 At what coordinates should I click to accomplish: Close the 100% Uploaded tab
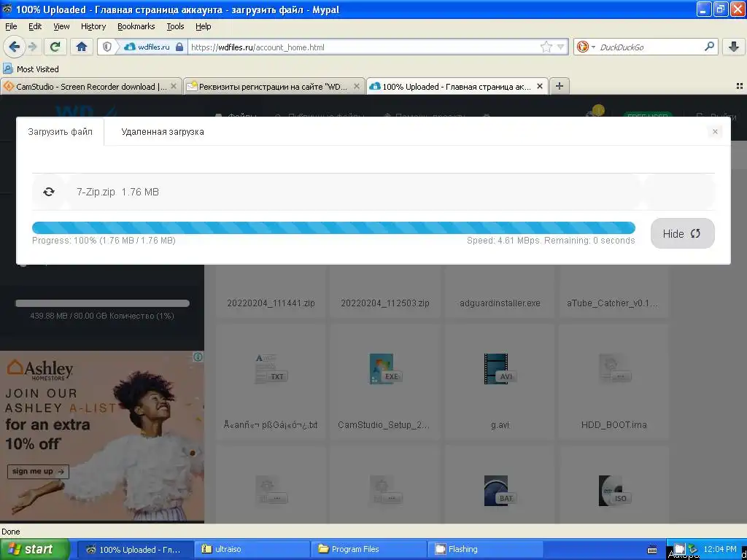coord(540,87)
